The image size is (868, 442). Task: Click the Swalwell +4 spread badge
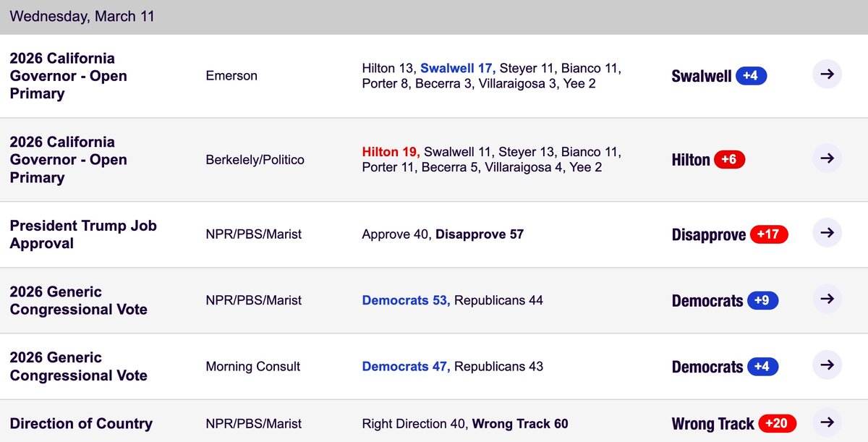pyautogui.click(x=751, y=76)
